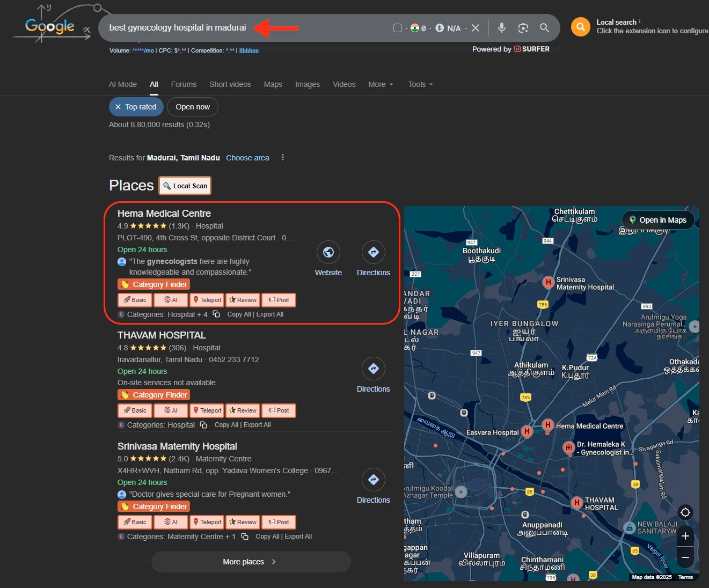The image size is (709, 588).
Task: Open search by image camera icon
Action: [x=523, y=28]
